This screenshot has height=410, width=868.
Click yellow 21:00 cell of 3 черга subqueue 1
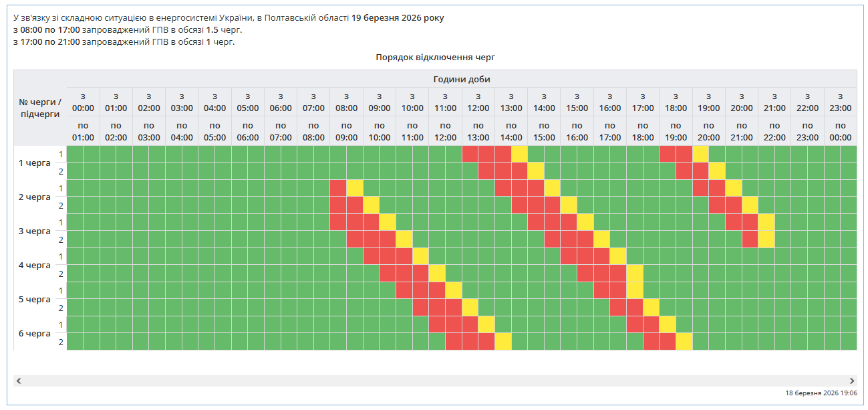tap(766, 222)
